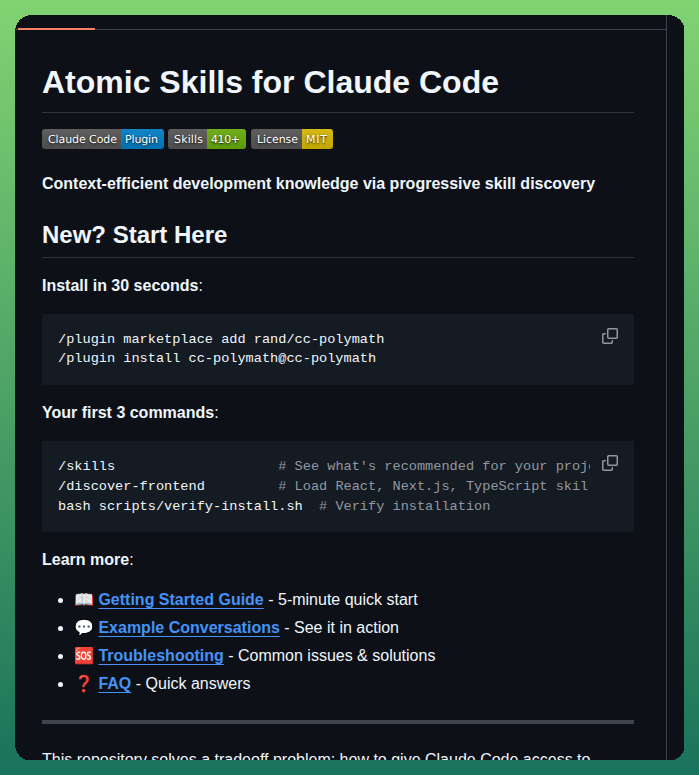Copy the plugin install commands
This screenshot has width=699, height=775.
pyautogui.click(x=610, y=336)
